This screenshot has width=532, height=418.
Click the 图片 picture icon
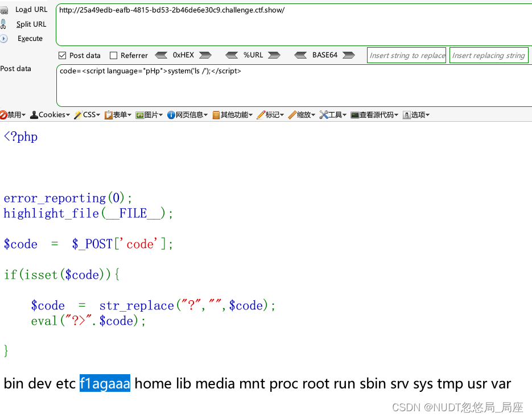(x=140, y=115)
